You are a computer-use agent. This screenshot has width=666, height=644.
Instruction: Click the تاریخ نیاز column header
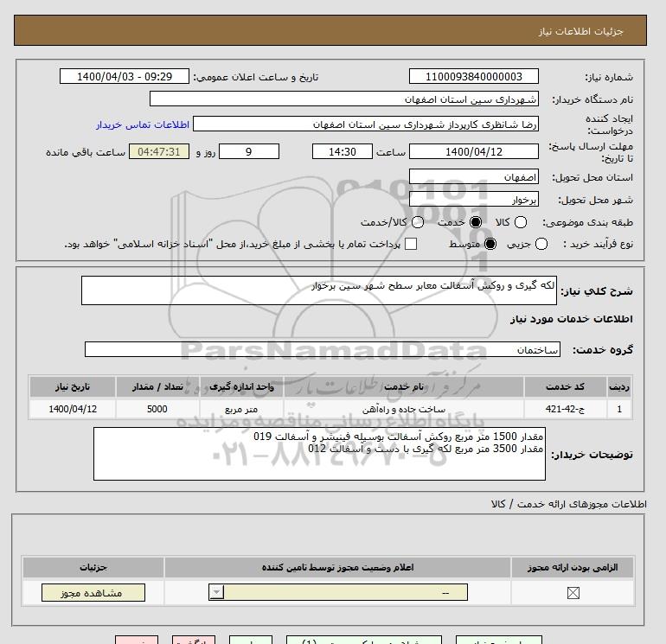point(73,386)
